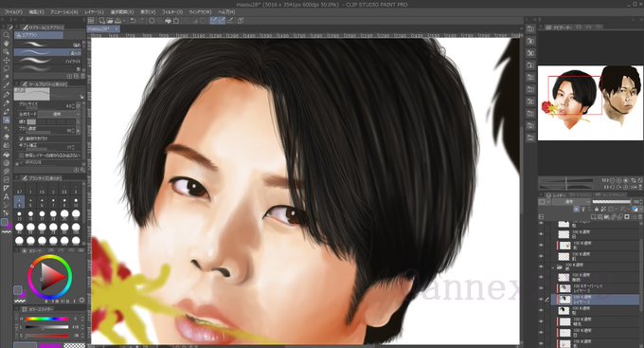Open the ヘルプ(H) menu
Screen dimensions: 644x348
coord(226,12)
